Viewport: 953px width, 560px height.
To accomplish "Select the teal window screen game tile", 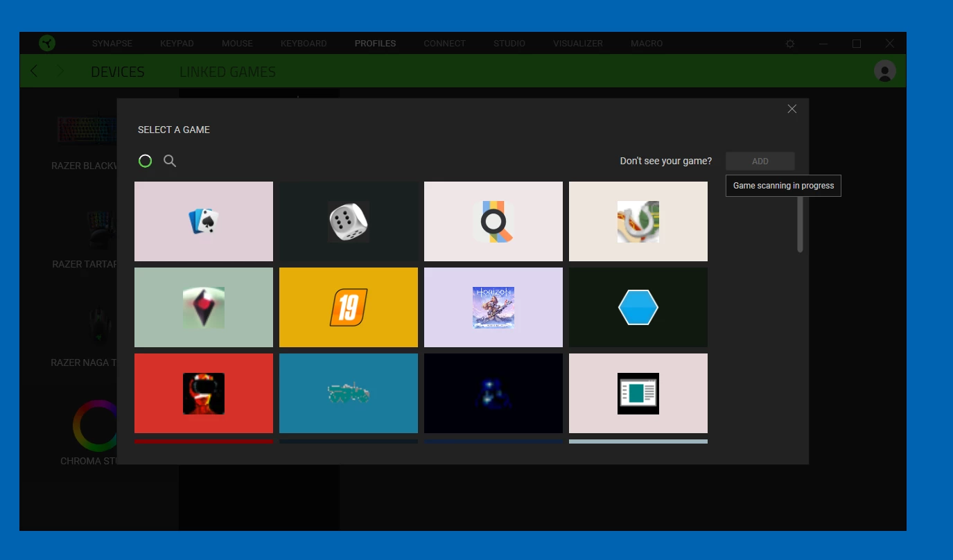I will (x=638, y=393).
